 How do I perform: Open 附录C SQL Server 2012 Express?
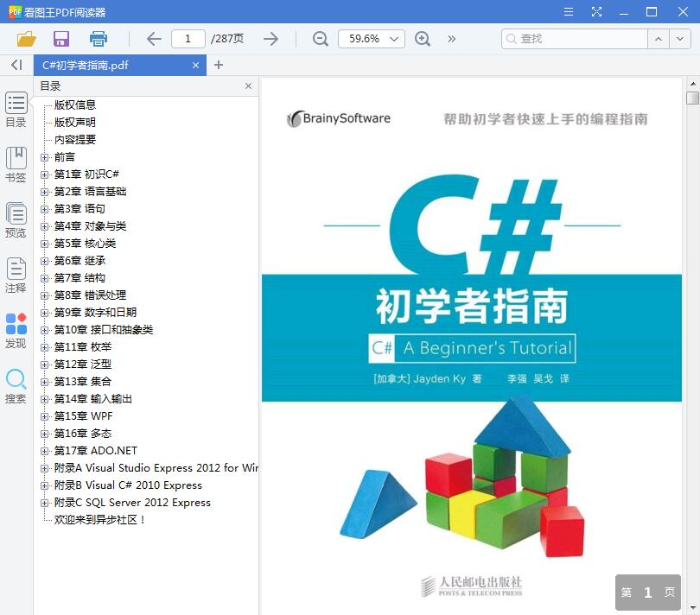click(132, 503)
